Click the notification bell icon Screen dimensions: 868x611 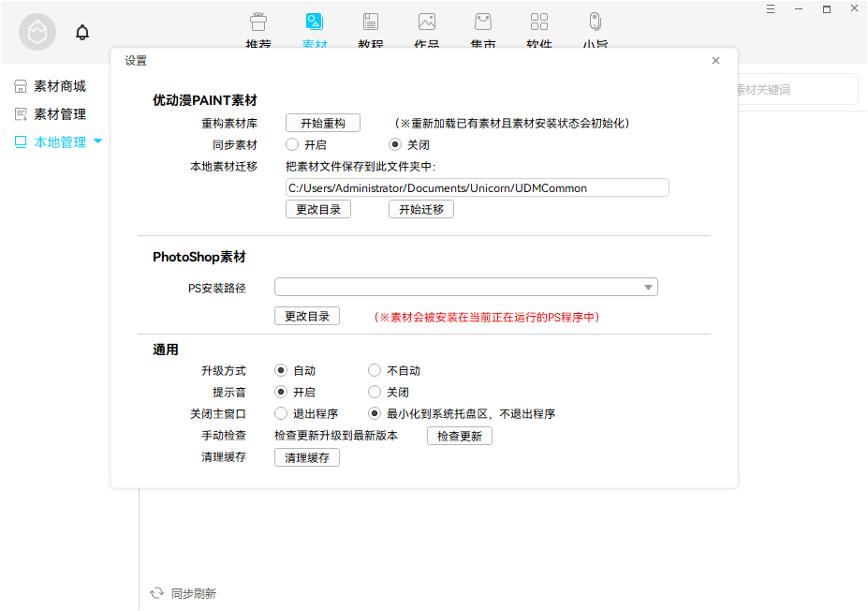[82, 31]
